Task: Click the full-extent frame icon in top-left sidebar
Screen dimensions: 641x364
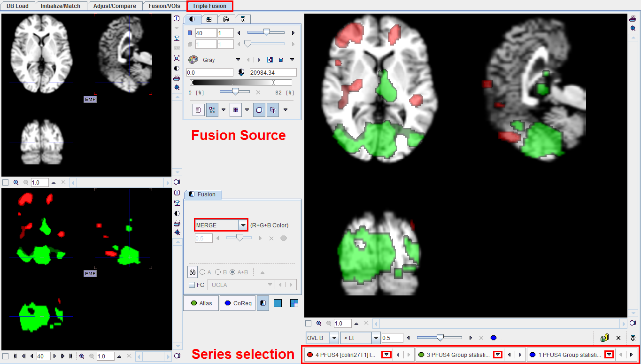Action: coord(177,58)
